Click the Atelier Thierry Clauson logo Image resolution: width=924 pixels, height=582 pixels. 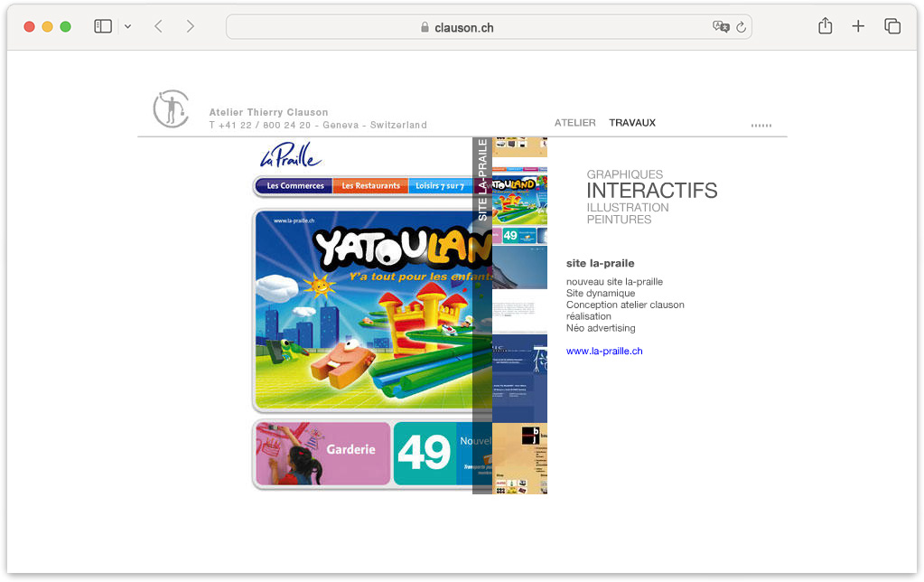click(x=171, y=109)
